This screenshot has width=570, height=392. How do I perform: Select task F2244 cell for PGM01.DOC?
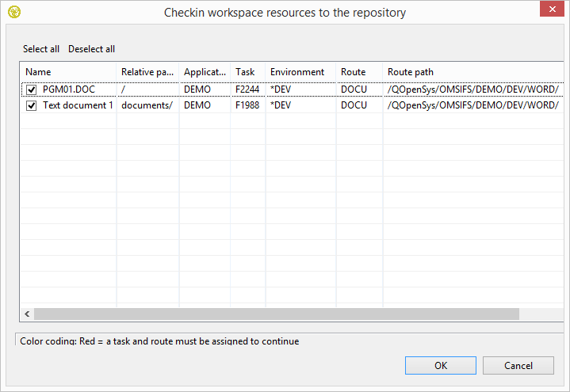(x=247, y=89)
